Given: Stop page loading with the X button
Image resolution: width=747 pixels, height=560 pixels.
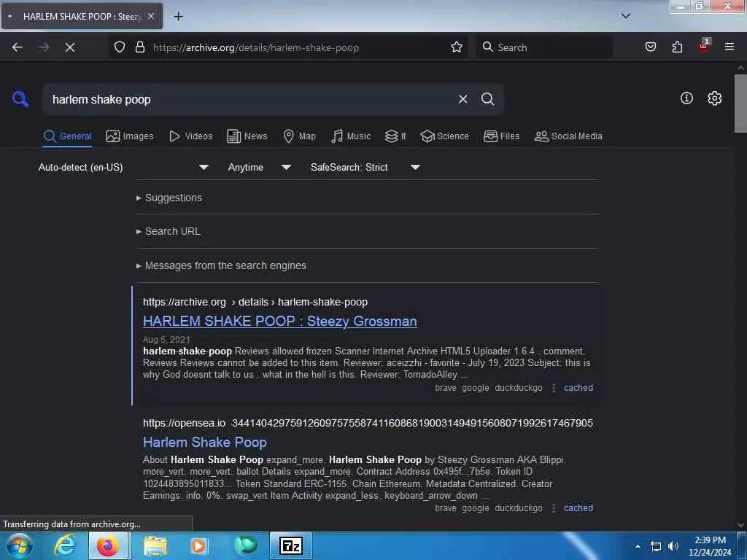Looking at the screenshot, I should click(x=70, y=47).
